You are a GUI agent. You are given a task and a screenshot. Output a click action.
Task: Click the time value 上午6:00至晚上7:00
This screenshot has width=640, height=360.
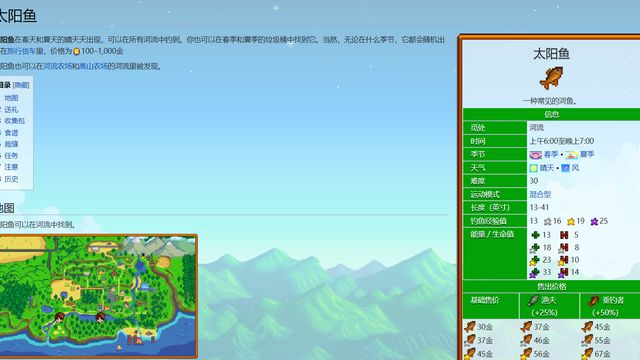562,141
